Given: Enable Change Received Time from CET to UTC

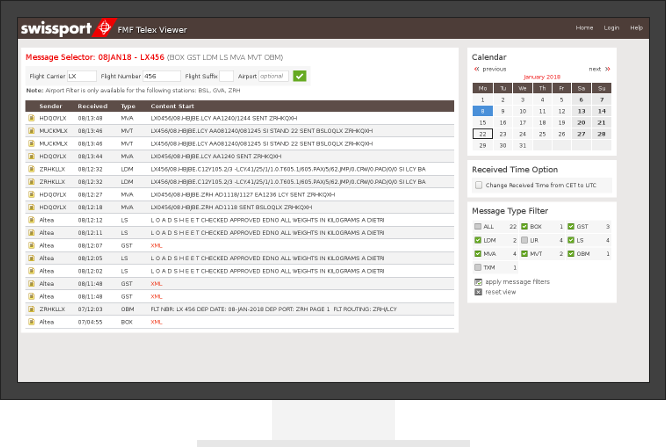Looking at the screenshot, I should click(478, 185).
